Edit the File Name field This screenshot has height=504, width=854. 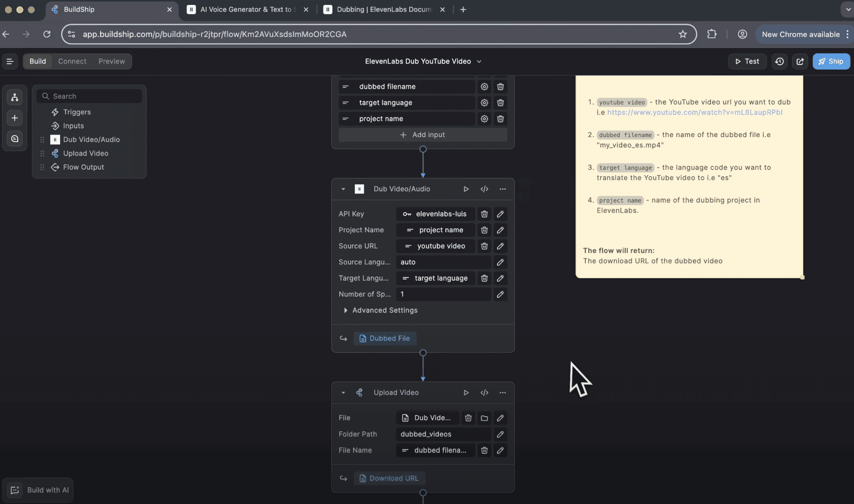point(500,450)
